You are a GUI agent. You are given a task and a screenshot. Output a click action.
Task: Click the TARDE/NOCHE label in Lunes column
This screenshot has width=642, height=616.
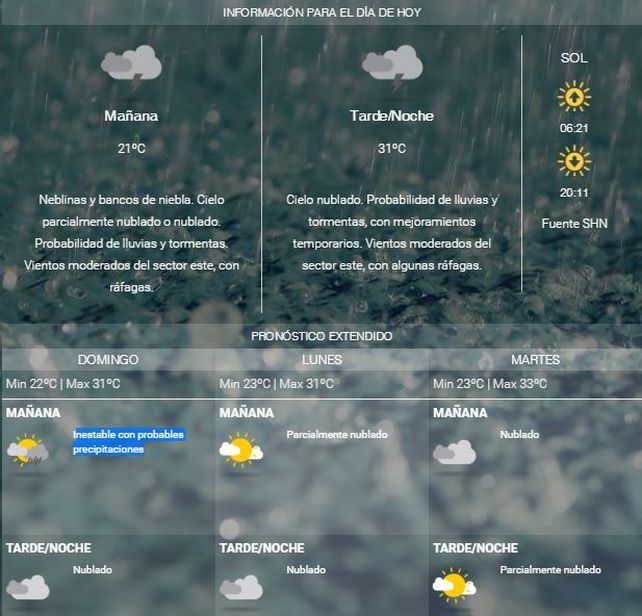pyautogui.click(x=262, y=548)
